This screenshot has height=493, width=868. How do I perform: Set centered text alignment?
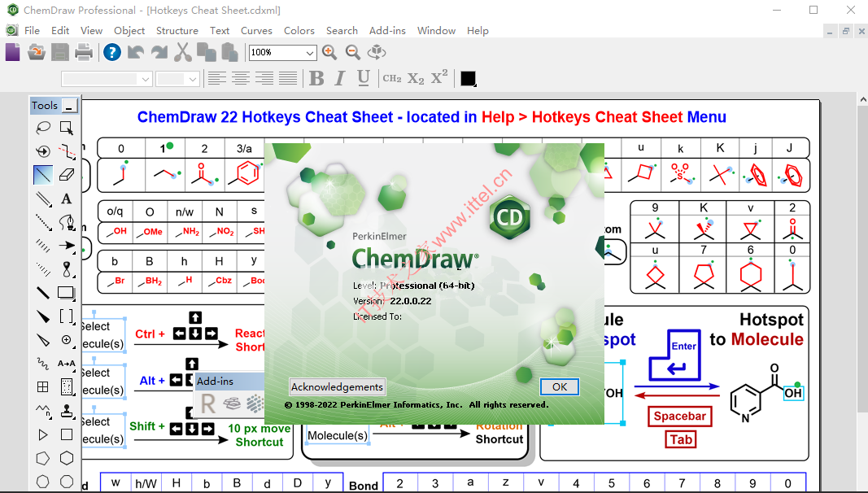point(240,79)
